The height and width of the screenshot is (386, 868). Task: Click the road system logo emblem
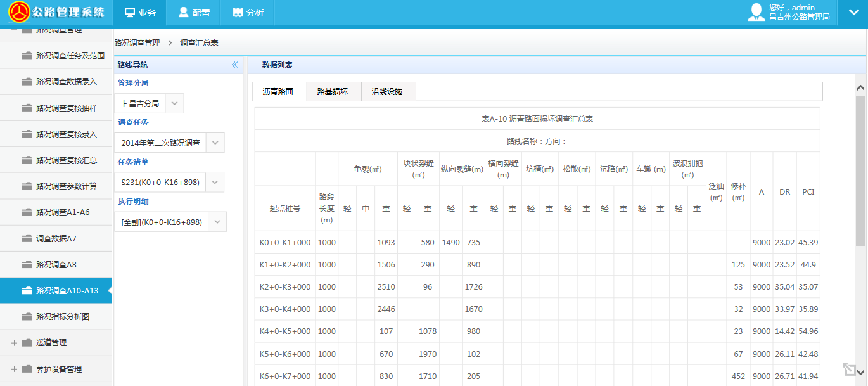pyautogui.click(x=19, y=13)
